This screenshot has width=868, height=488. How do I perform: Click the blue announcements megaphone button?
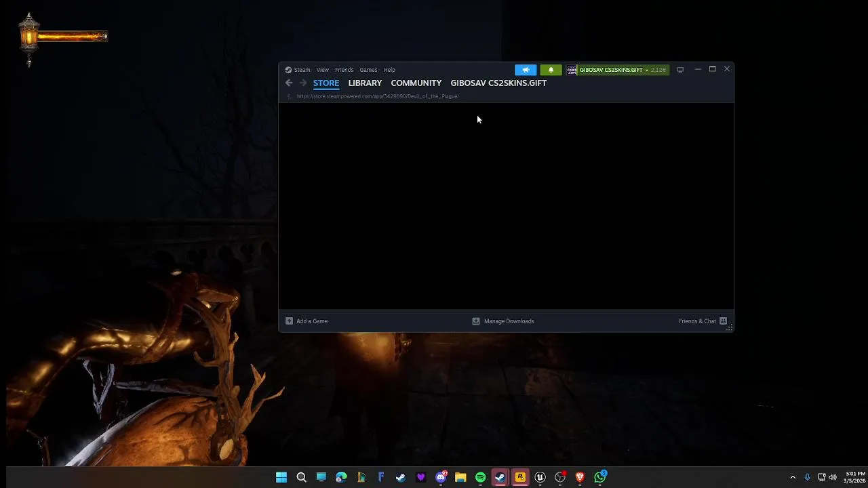526,70
